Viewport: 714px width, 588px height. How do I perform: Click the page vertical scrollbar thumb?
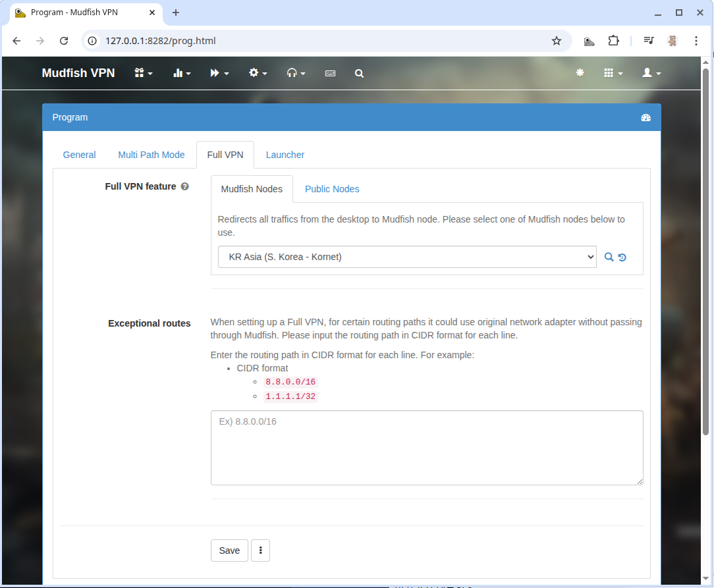coord(706,252)
